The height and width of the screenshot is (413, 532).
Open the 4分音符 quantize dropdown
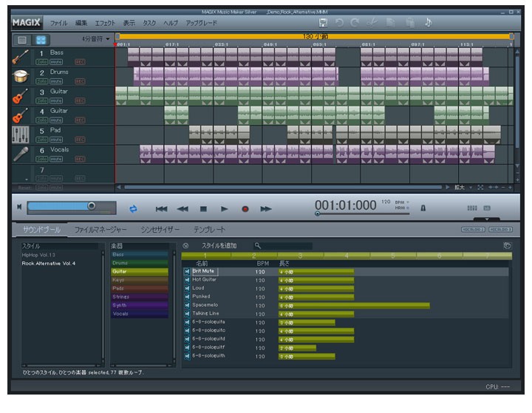(95, 39)
